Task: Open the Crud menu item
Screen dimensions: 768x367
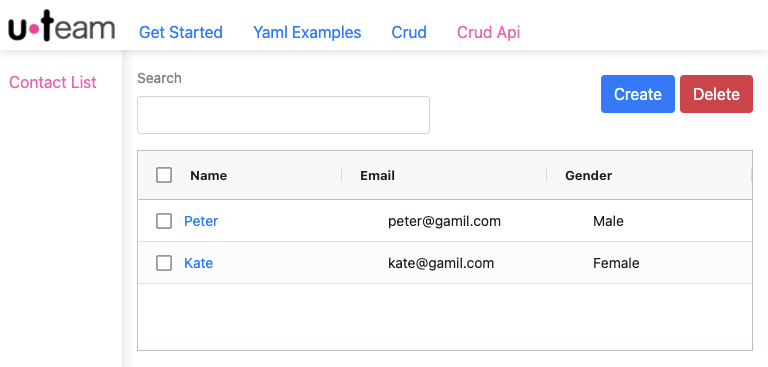Action: (x=409, y=32)
